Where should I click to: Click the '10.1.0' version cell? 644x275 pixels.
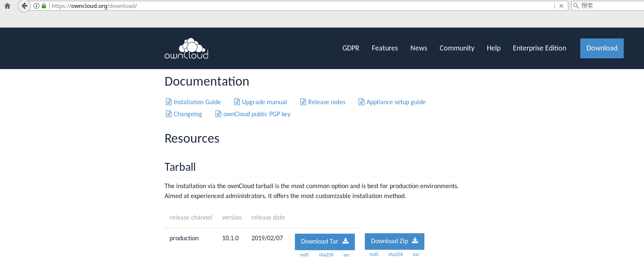pyautogui.click(x=230, y=238)
